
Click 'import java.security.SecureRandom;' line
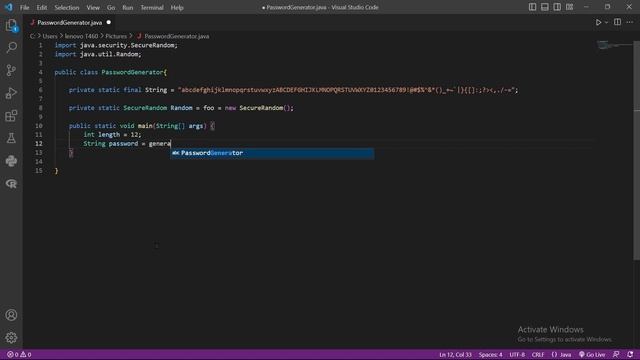click(116, 45)
